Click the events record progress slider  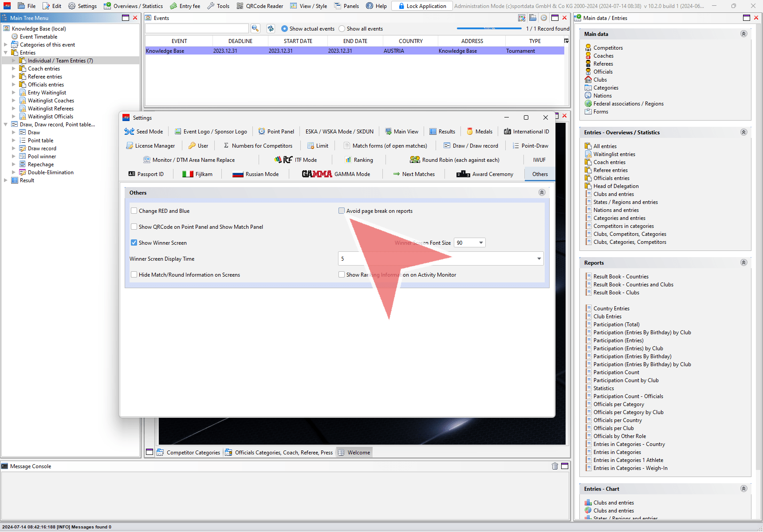489,29
